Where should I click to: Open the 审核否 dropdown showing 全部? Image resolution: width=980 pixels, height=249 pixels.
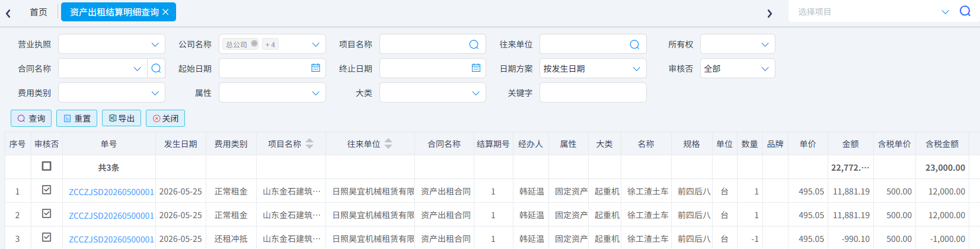(x=738, y=69)
